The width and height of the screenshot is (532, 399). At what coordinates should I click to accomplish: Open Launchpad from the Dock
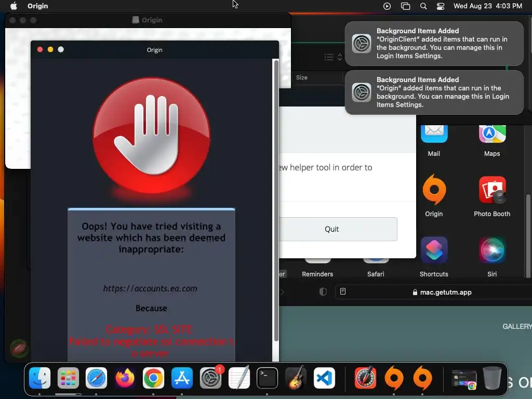(68, 378)
